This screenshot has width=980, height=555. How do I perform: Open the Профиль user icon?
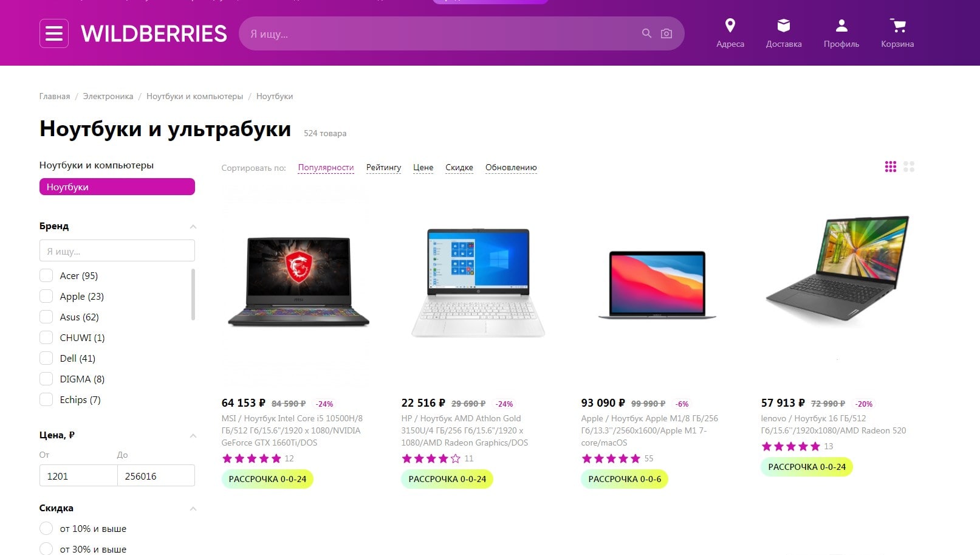[841, 26]
